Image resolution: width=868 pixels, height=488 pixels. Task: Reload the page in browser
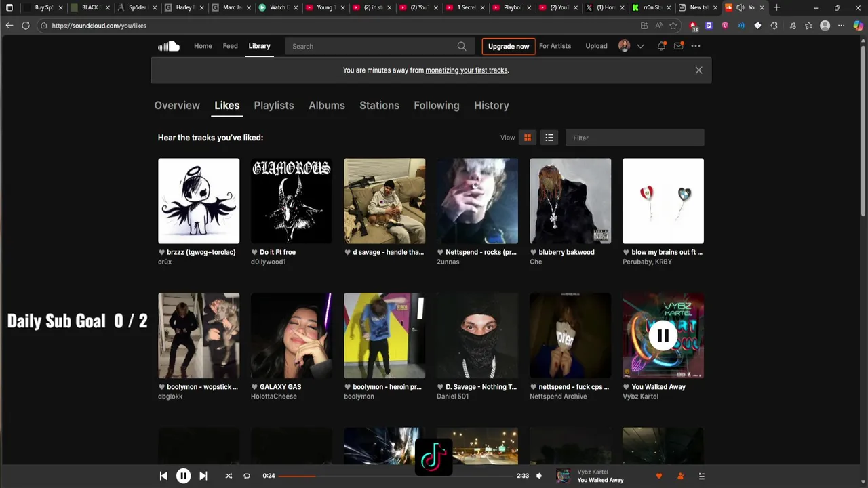coord(26,26)
